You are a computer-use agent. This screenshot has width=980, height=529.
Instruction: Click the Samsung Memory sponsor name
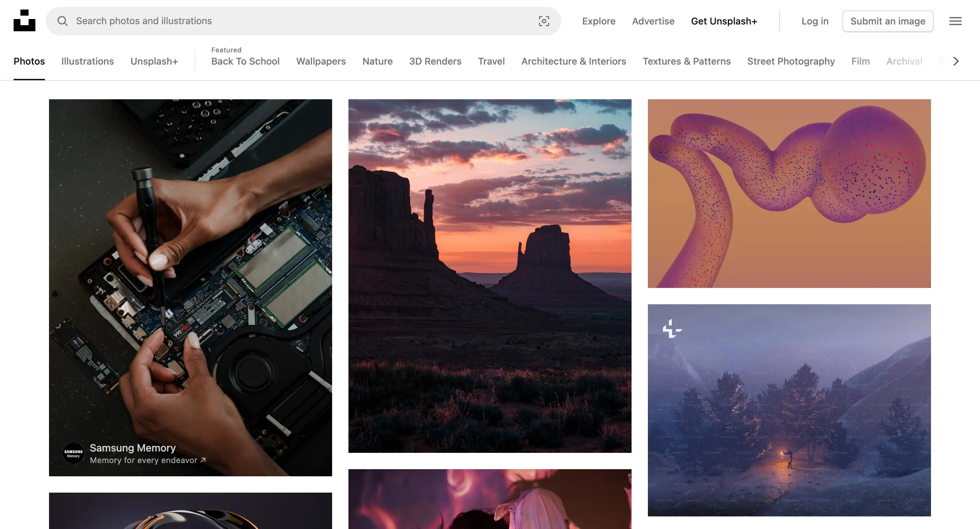point(133,448)
